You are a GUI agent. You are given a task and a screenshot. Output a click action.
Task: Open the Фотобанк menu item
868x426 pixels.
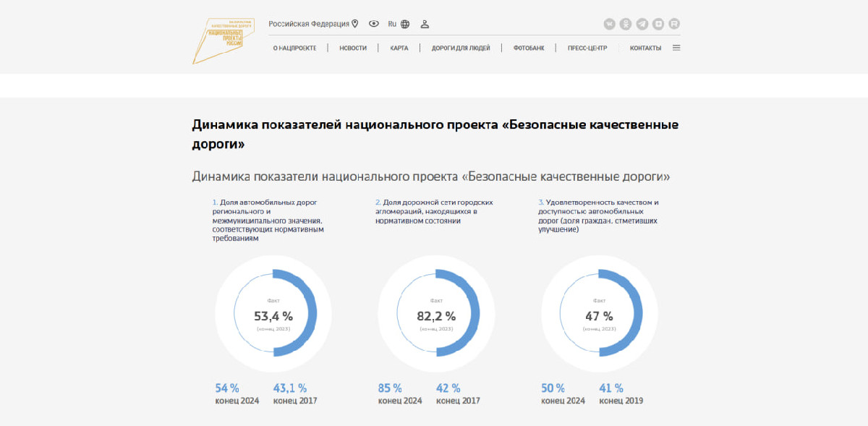coord(529,48)
